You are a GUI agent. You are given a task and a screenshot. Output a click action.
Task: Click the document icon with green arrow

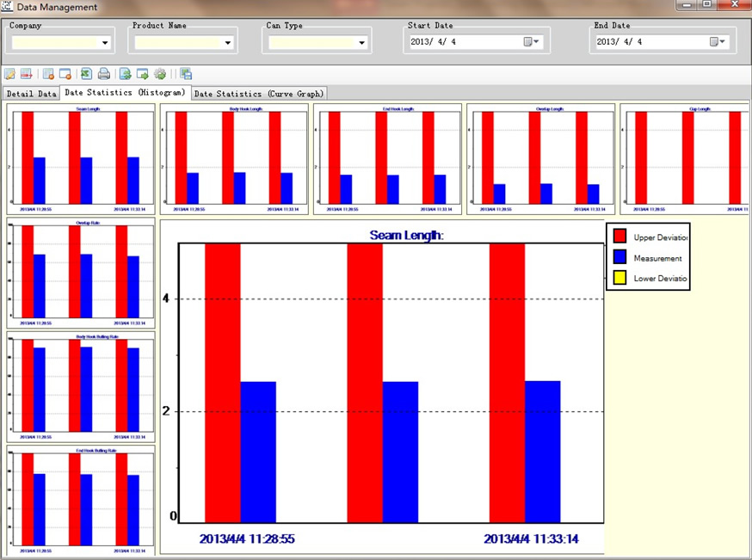click(126, 74)
